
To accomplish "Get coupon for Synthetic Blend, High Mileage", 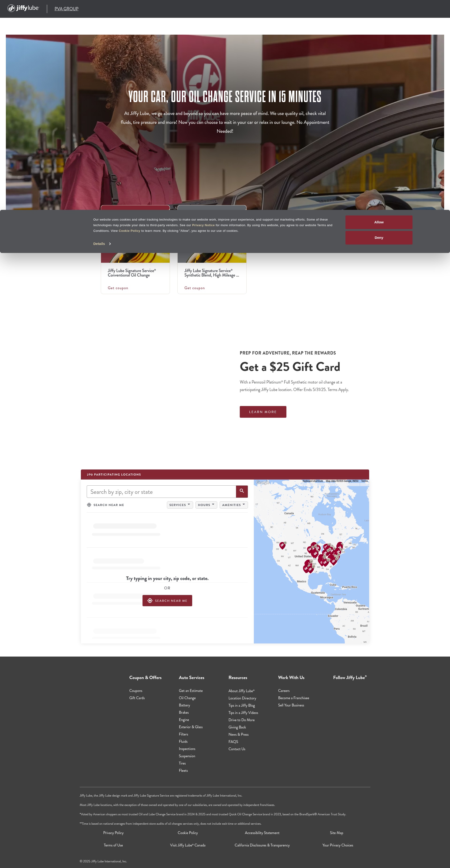I will tap(194, 288).
